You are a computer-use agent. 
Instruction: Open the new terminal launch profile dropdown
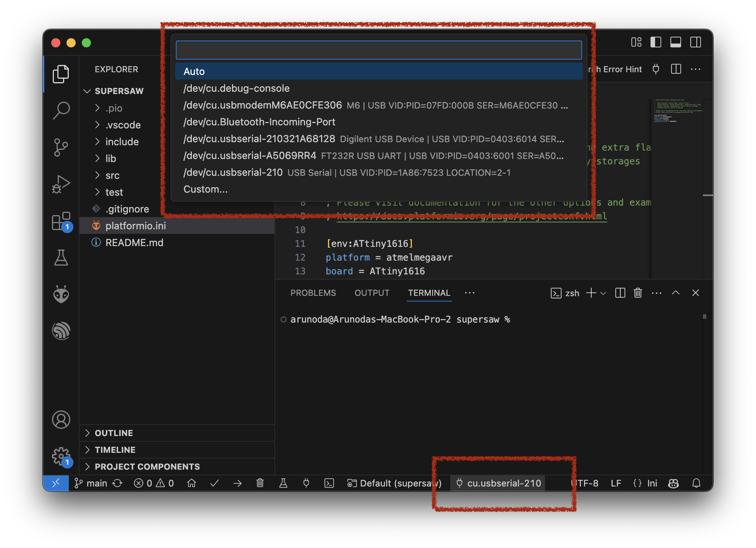point(603,293)
